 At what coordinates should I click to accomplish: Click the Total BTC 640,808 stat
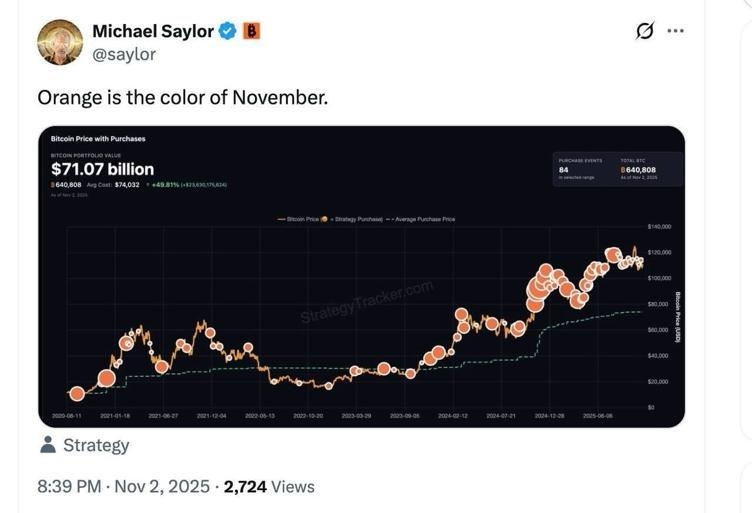(641, 168)
